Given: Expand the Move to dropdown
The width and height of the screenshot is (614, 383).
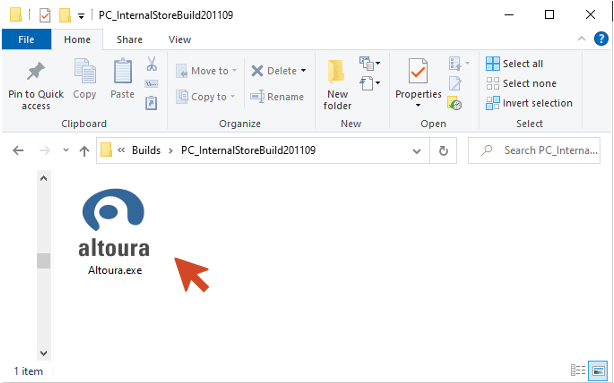Looking at the screenshot, I should point(234,71).
